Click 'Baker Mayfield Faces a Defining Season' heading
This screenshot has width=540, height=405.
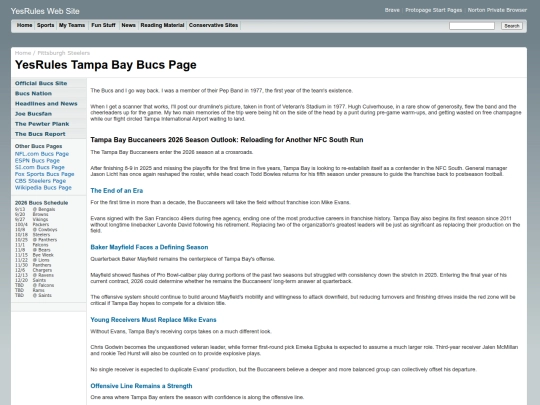149,247
